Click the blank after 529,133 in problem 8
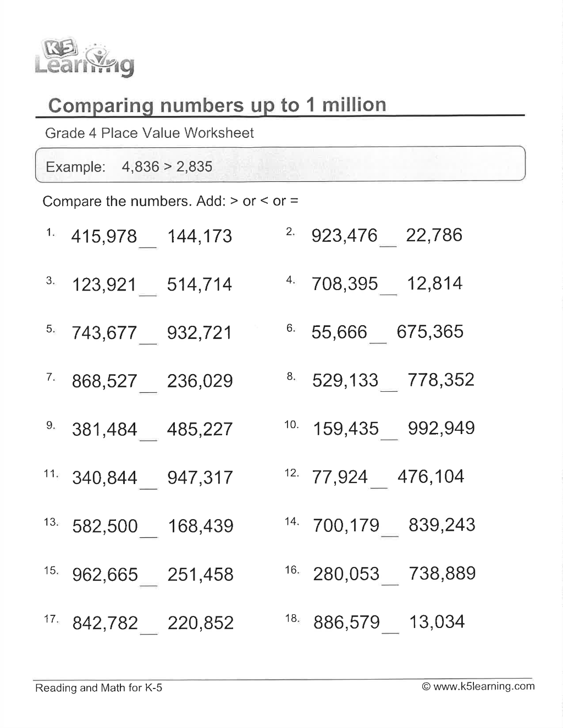The image size is (563, 728). [389, 390]
